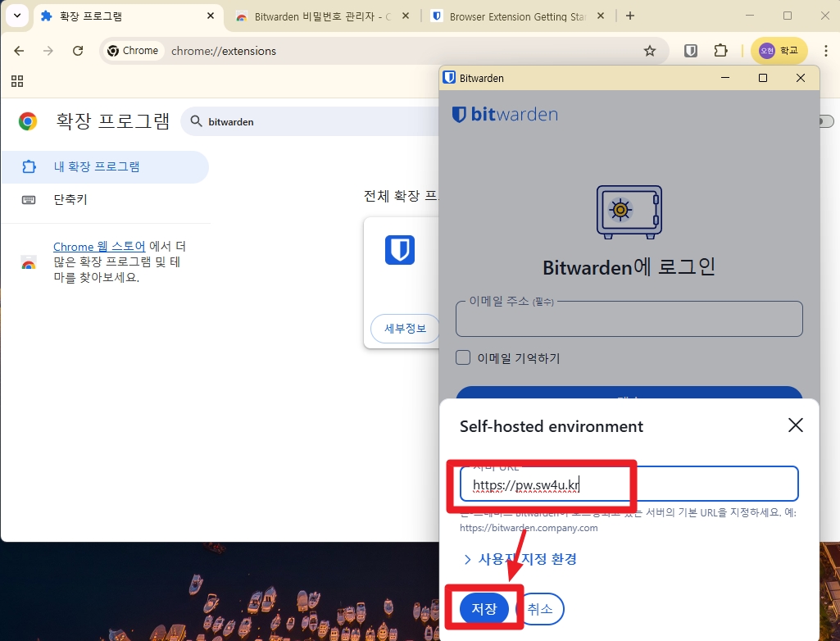Click the bitwarden logo in the popup
This screenshot has width=840, height=641.
coord(504,115)
